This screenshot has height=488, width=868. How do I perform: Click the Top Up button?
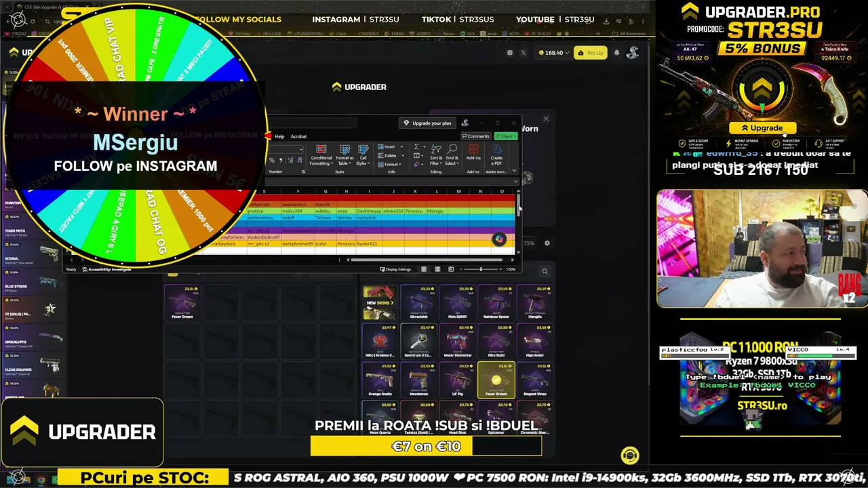590,53
